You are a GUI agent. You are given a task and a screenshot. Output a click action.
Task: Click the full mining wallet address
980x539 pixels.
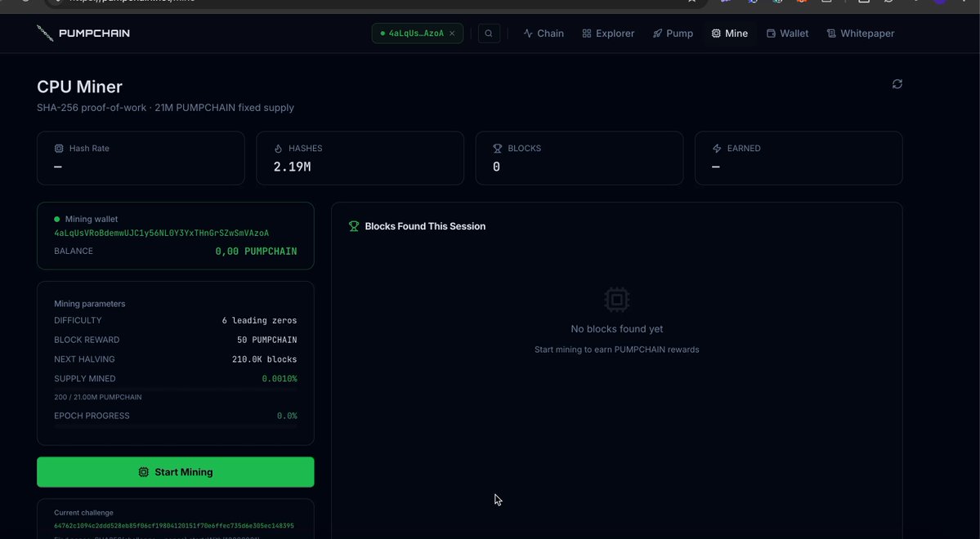click(161, 234)
